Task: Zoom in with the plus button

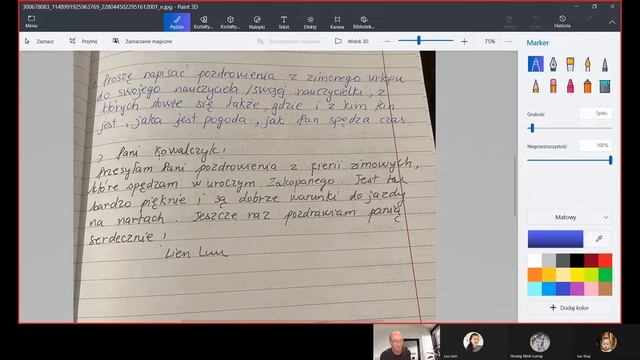Action: coord(464,41)
